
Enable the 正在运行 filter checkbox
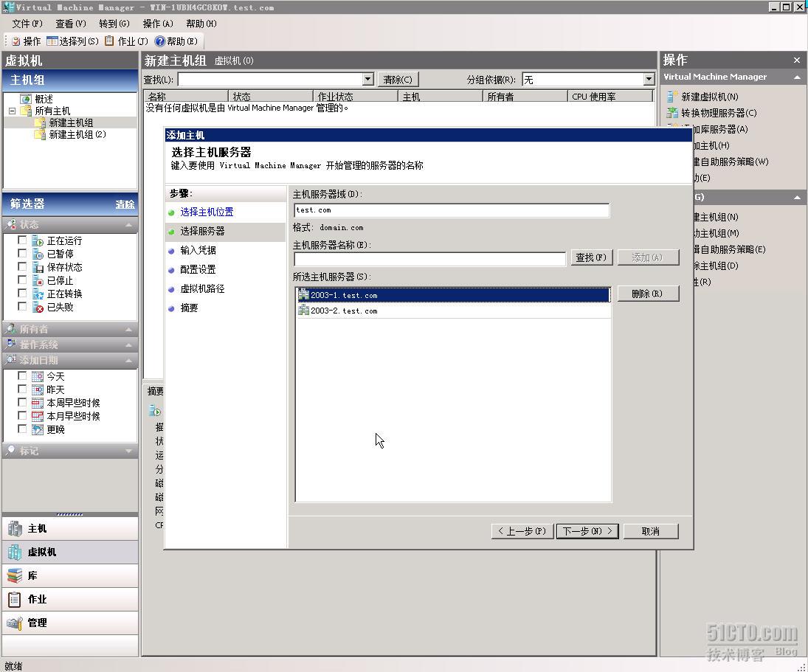coord(22,240)
